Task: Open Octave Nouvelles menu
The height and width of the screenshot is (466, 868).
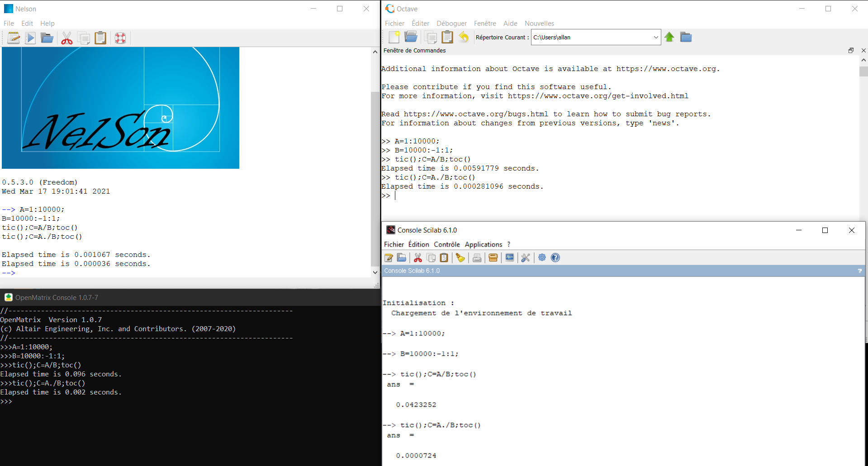Action: 539,24
